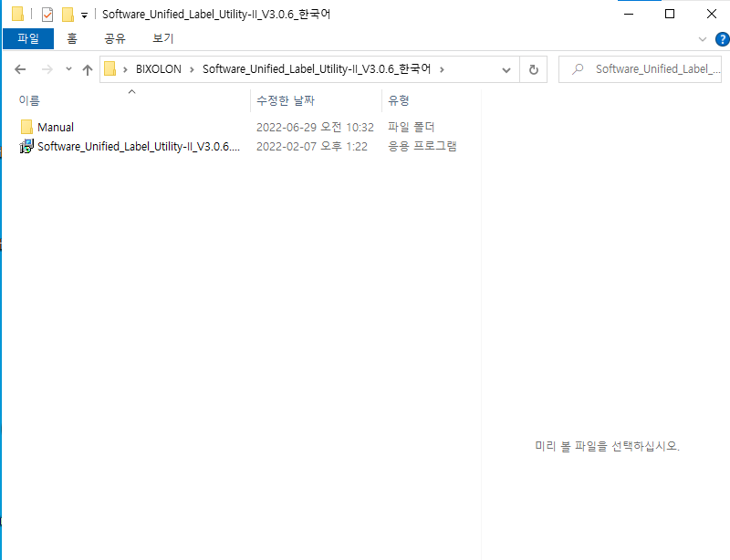Go forward with the forward arrow
730x560 pixels.
47,69
